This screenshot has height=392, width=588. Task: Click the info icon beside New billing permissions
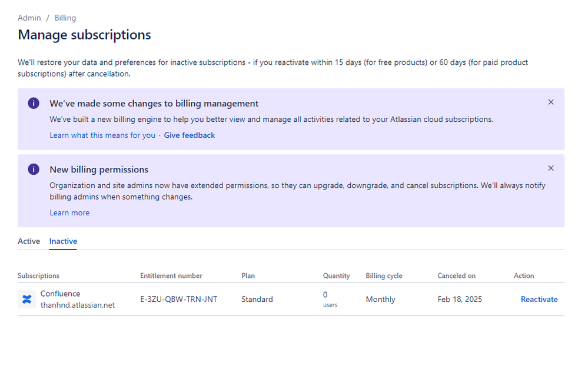coord(34,169)
